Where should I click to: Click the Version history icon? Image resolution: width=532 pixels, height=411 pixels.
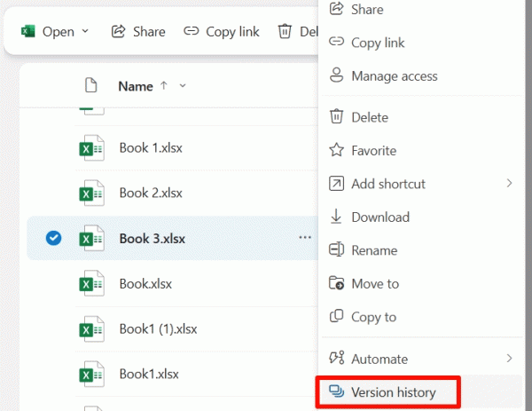click(336, 391)
